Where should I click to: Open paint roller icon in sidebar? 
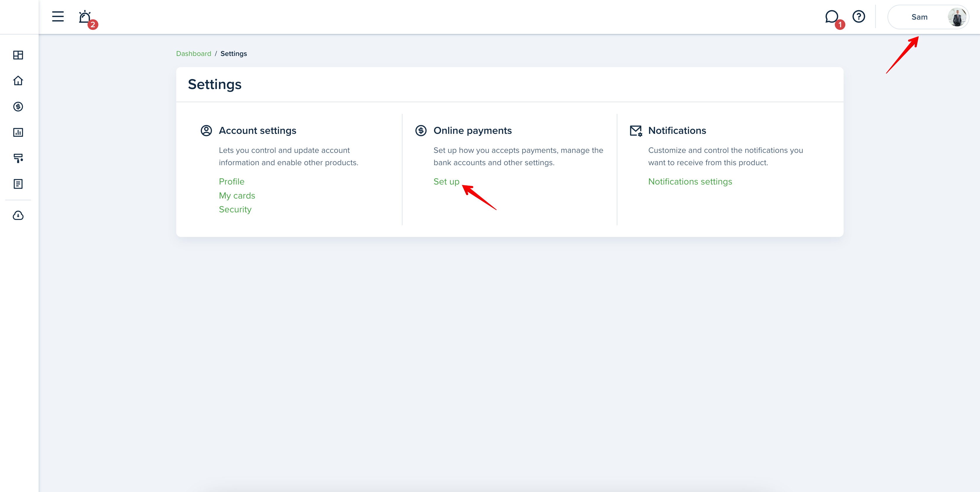click(18, 158)
